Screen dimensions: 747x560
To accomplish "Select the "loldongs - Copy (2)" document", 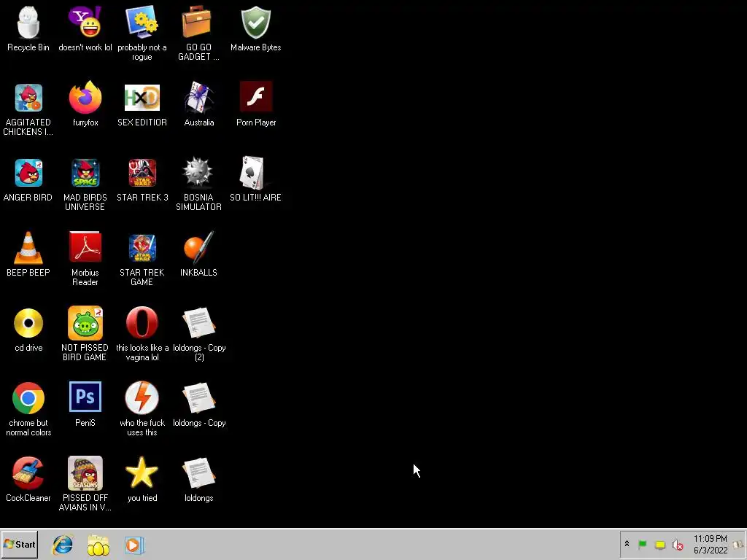I will [198, 323].
